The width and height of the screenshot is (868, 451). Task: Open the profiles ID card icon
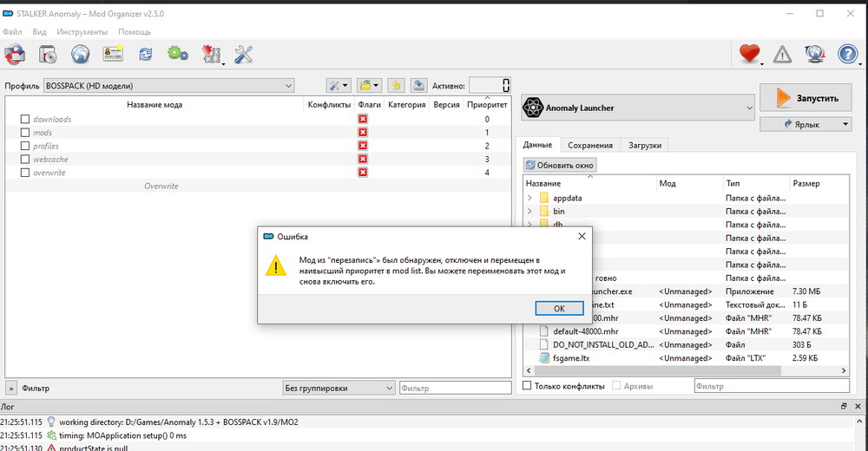pos(113,55)
